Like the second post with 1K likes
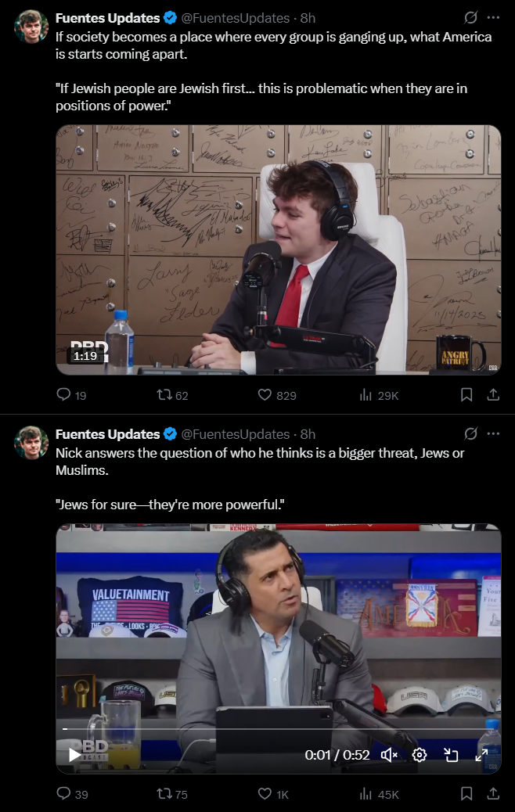515x812 pixels. click(273, 794)
